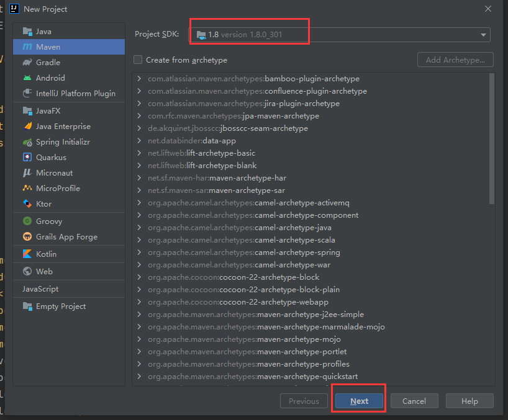Select the Java Enterprise label
The width and height of the screenshot is (508, 420).
pyautogui.click(x=63, y=126)
